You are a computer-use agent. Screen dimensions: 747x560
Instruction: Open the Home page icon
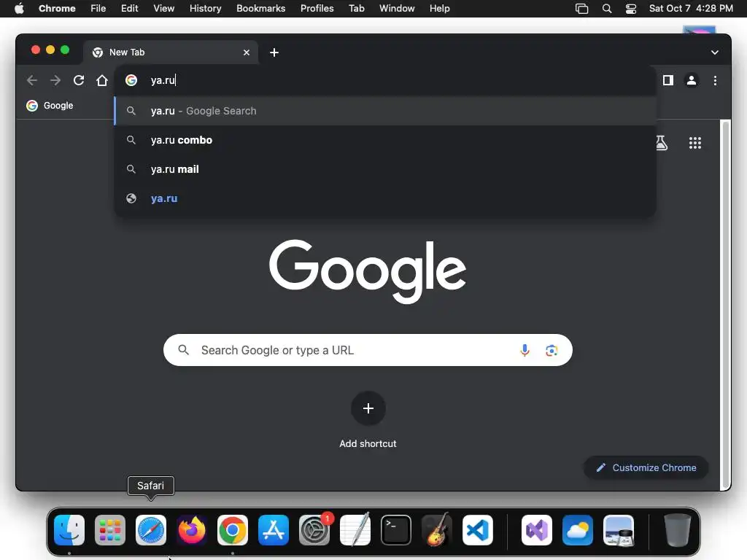click(x=102, y=80)
